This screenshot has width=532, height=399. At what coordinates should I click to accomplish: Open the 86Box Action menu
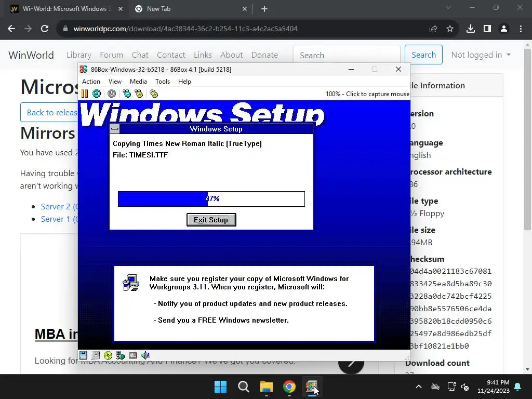coord(91,82)
